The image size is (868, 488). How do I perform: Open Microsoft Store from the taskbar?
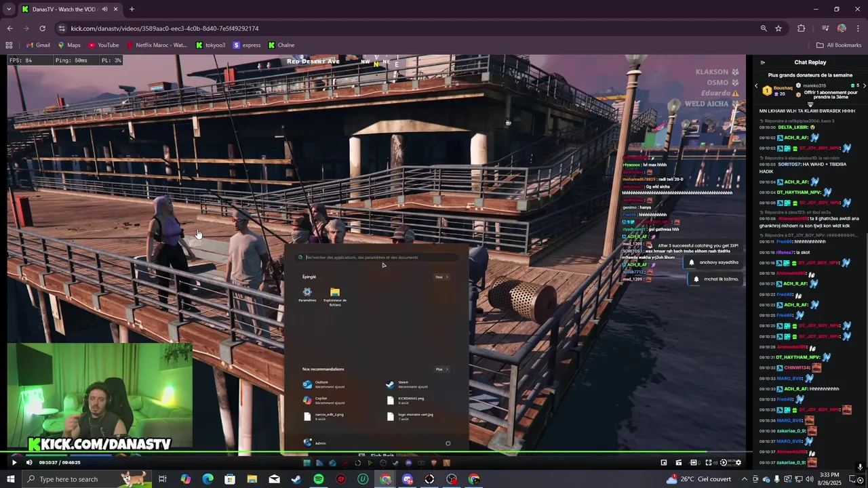coord(230,479)
